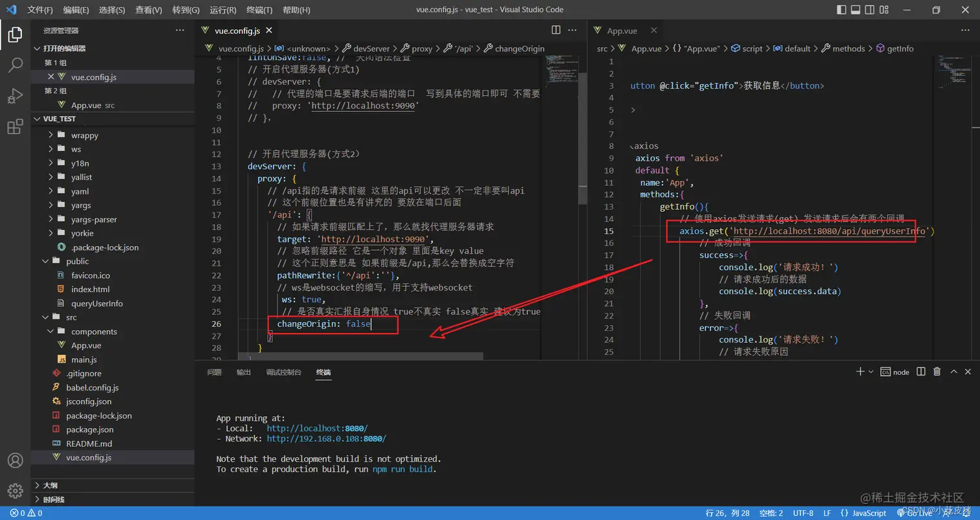Open the new terminal launch profile dropdown
Screen dimensions: 980x520
pyautogui.click(x=870, y=372)
